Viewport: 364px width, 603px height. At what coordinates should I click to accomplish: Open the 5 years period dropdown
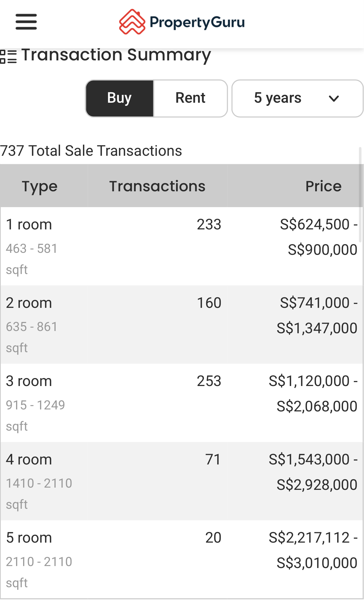[x=297, y=98]
